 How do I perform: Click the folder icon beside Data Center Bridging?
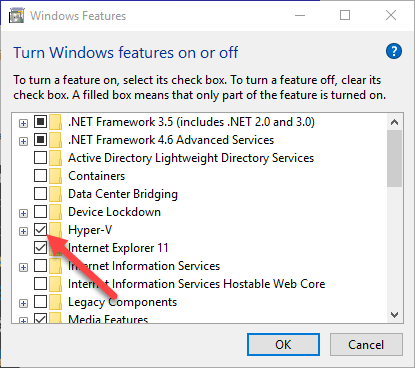[x=55, y=194]
